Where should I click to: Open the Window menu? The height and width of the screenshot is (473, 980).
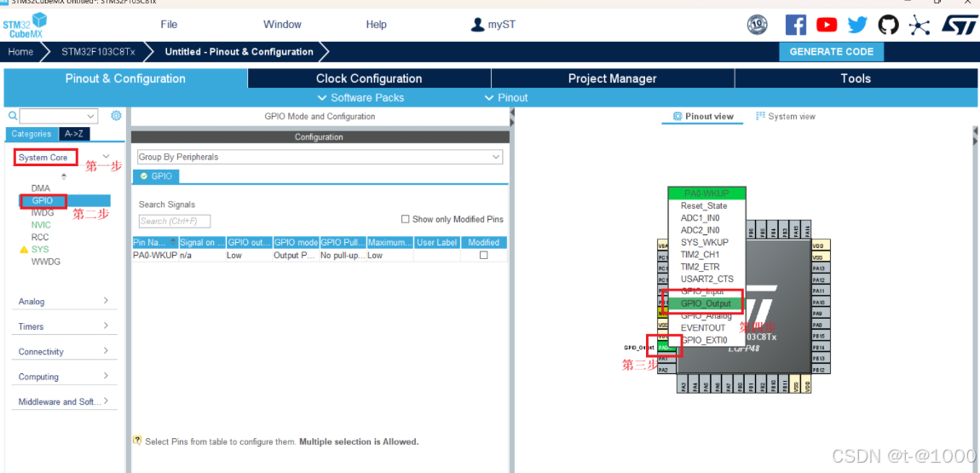click(282, 25)
